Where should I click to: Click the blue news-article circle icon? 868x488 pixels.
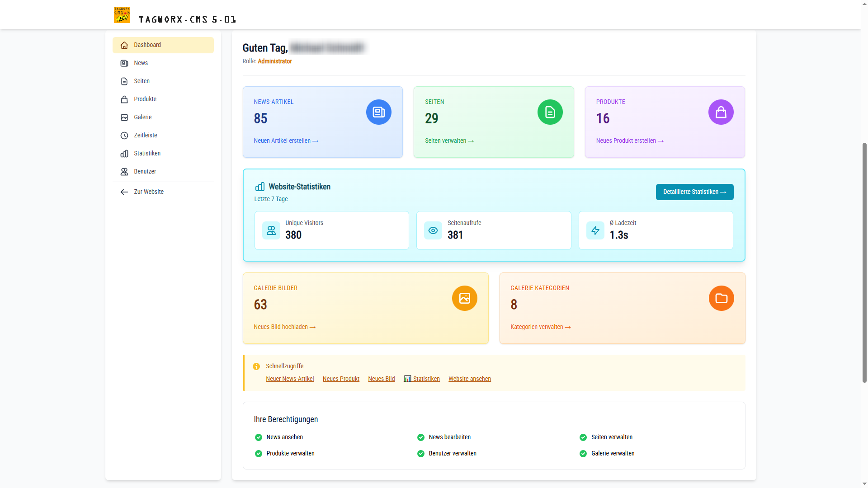tap(378, 112)
